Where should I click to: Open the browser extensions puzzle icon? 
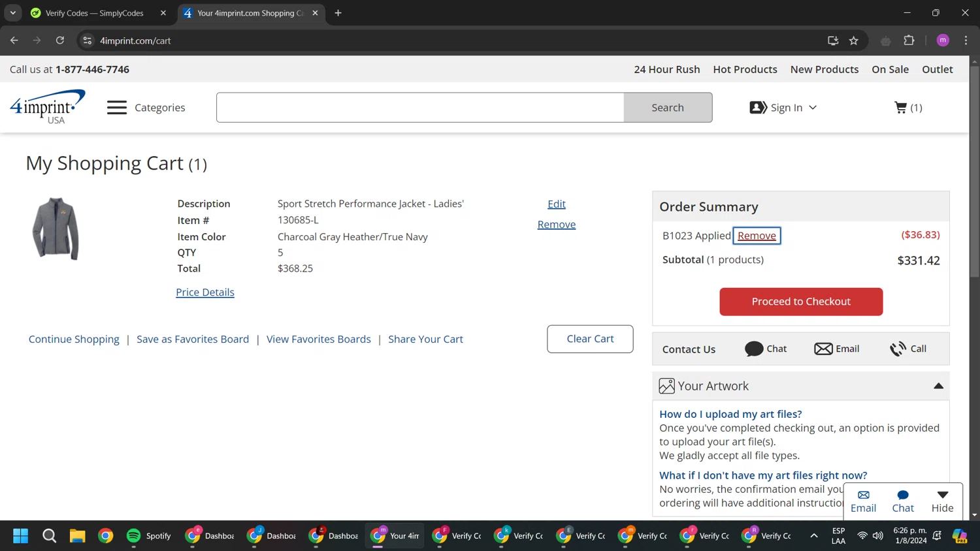click(x=909, y=40)
